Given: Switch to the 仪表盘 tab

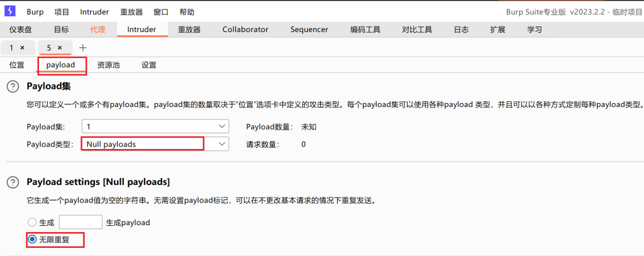Looking at the screenshot, I should pyautogui.click(x=21, y=30).
